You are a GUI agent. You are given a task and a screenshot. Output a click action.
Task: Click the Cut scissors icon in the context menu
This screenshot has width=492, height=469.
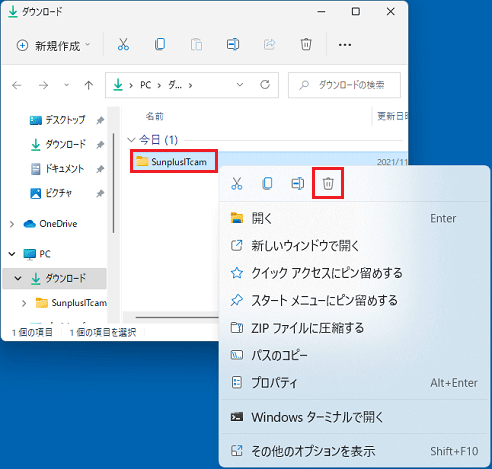point(237,183)
